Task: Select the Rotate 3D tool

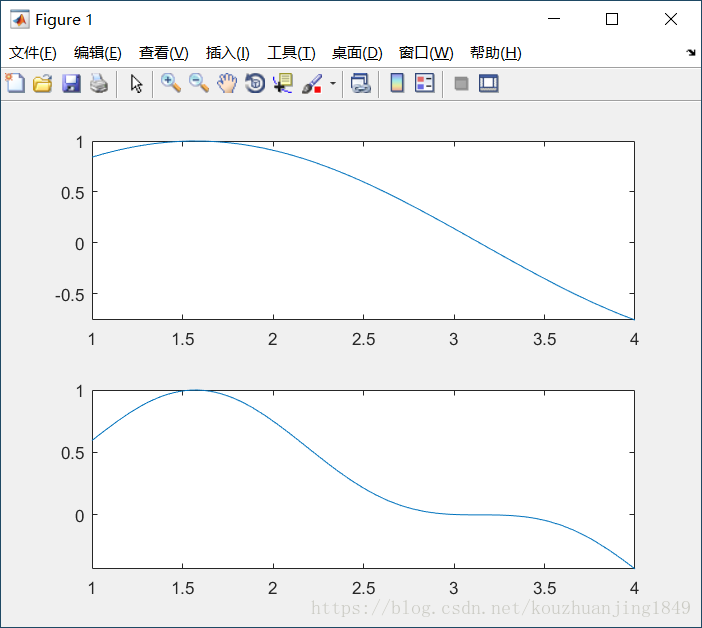Action: pyautogui.click(x=255, y=83)
